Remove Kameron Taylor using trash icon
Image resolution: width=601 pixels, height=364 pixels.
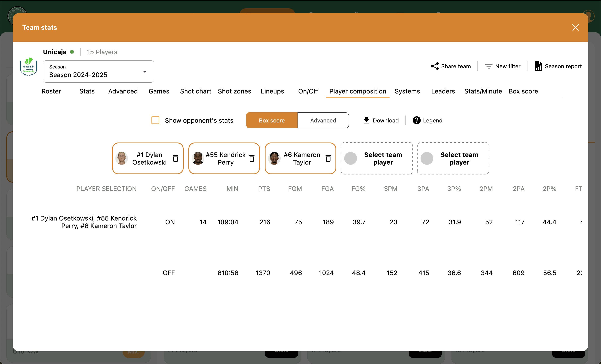[328, 158]
